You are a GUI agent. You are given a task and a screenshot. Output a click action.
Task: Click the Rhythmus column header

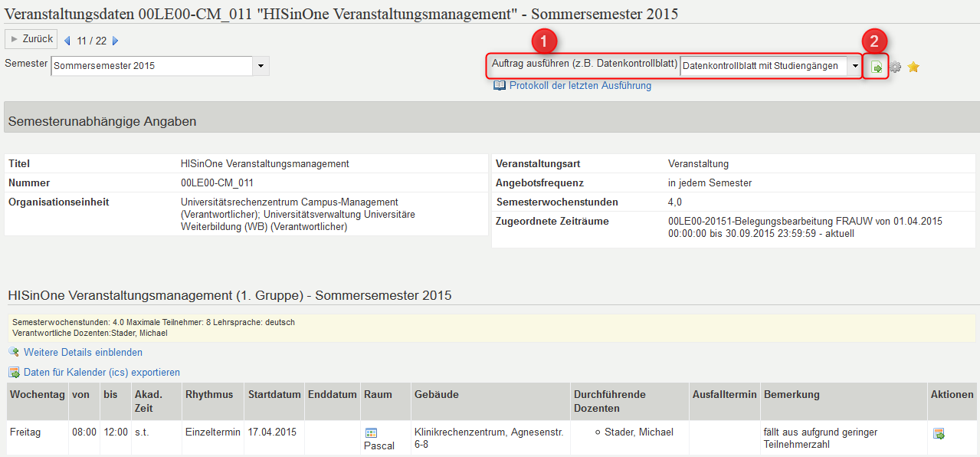[212, 402]
